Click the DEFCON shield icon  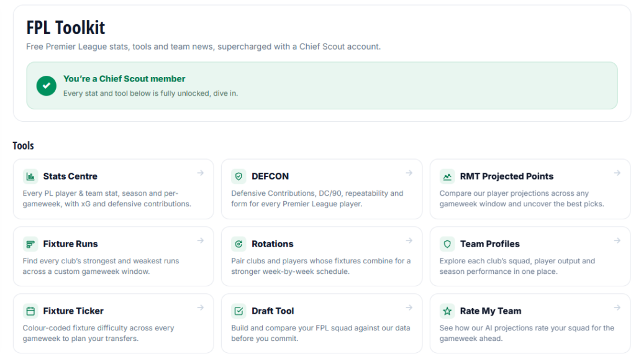[x=238, y=176]
